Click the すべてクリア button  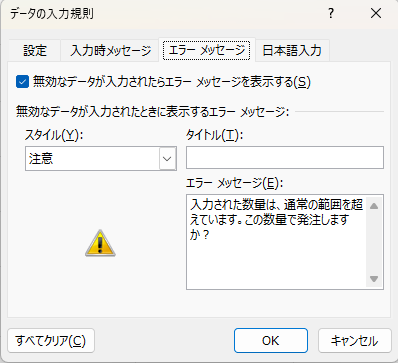pyautogui.click(x=51, y=341)
